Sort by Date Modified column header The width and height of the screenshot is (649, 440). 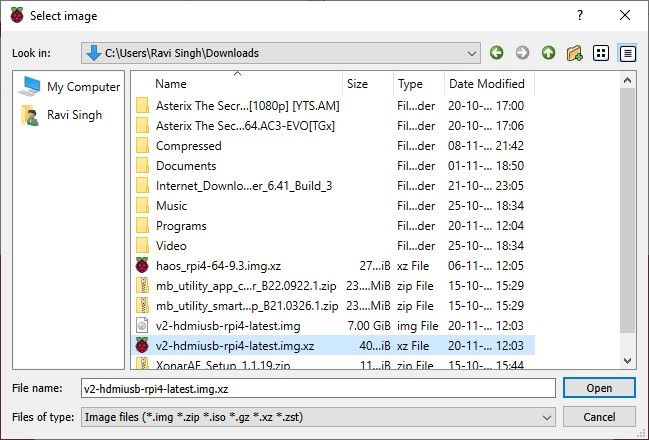click(489, 84)
